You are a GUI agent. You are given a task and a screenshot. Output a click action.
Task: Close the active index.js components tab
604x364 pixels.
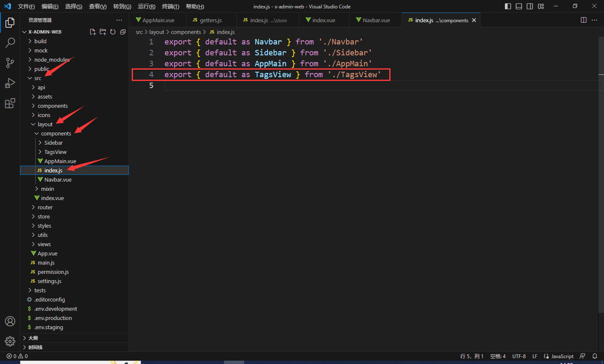pyautogui.click(x=474, y=20)
